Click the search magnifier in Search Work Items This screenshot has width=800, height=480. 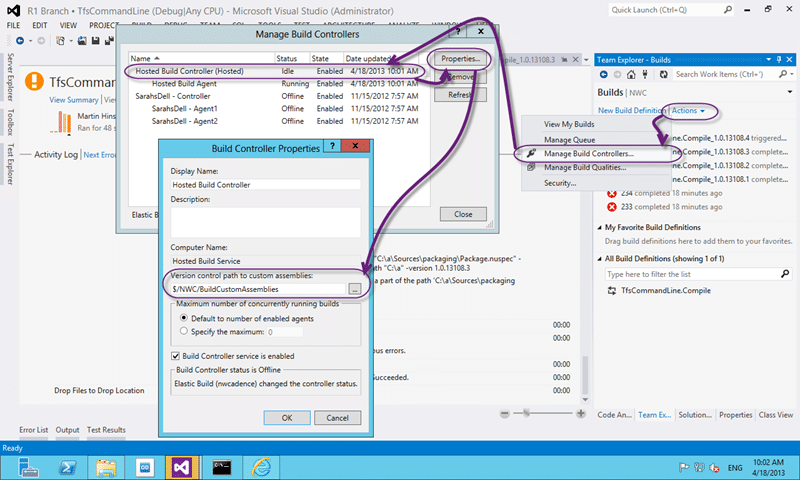pyautogui.click(x=783, y=74)
